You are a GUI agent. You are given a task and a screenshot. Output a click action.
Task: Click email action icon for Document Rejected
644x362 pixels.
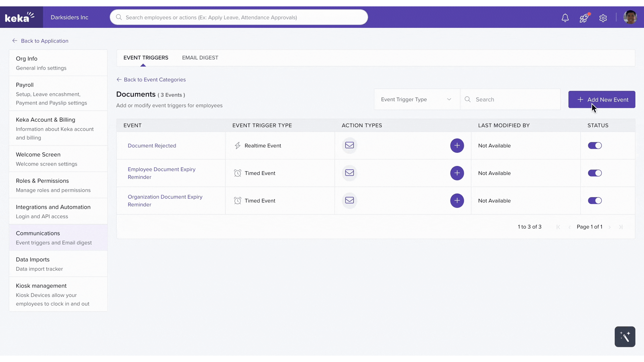[350, 145]
